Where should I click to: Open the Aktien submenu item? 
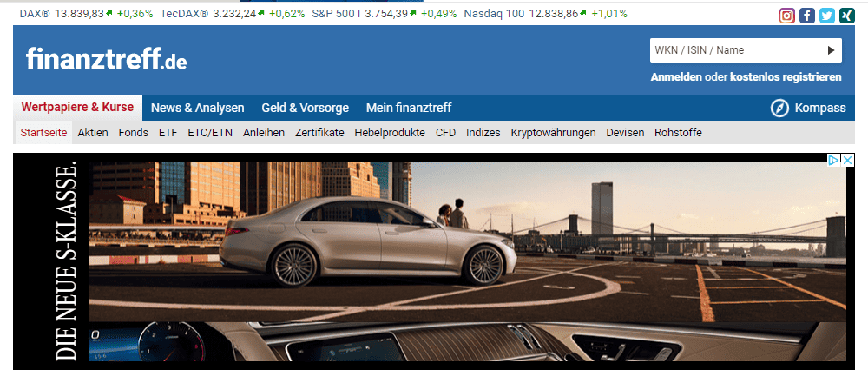[x=93, y=133]
